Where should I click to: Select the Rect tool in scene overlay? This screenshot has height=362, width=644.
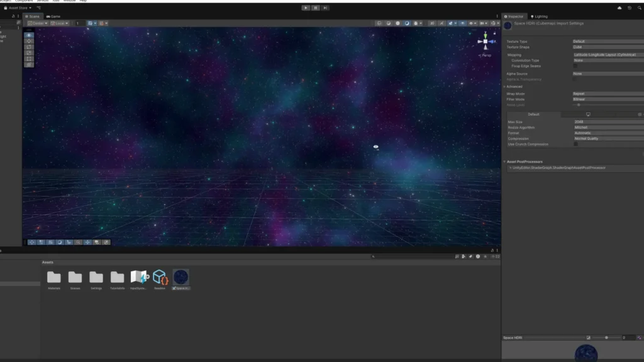click(x=29, y=58)
